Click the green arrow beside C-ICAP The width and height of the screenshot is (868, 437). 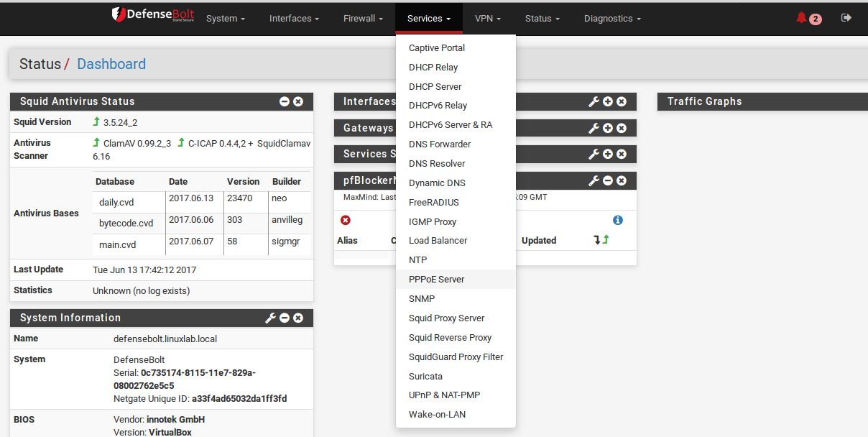181,143
